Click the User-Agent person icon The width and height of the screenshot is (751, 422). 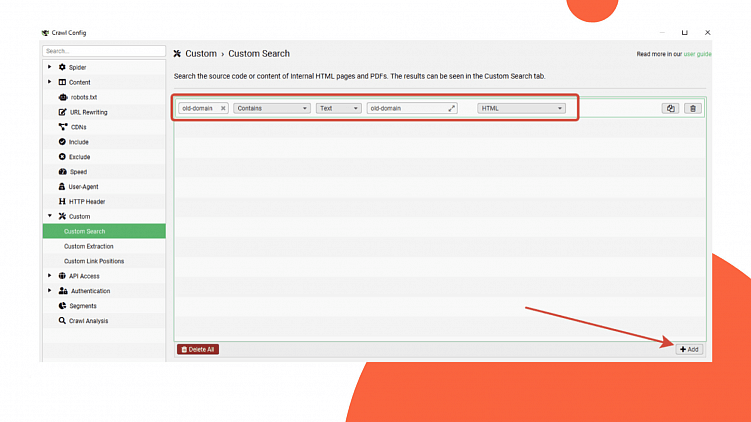pyautogui.click(x=61, y=186)
